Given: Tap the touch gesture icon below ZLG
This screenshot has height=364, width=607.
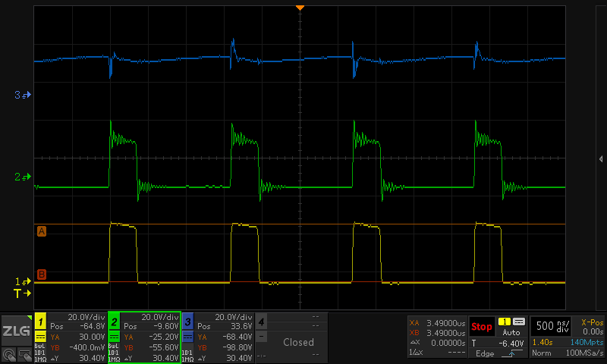Looking at the screenshot, I should coord(8,355).
